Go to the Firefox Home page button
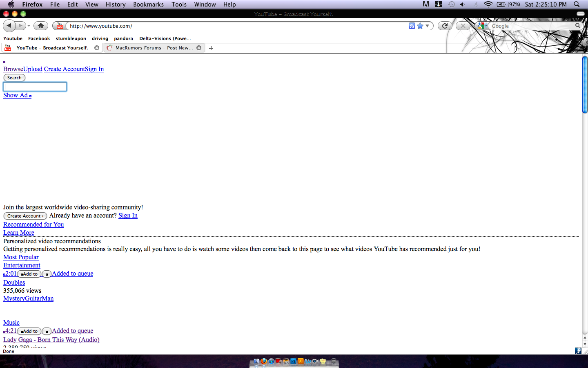The width and height of the screenshot is (588, 368). coord(41,26)
